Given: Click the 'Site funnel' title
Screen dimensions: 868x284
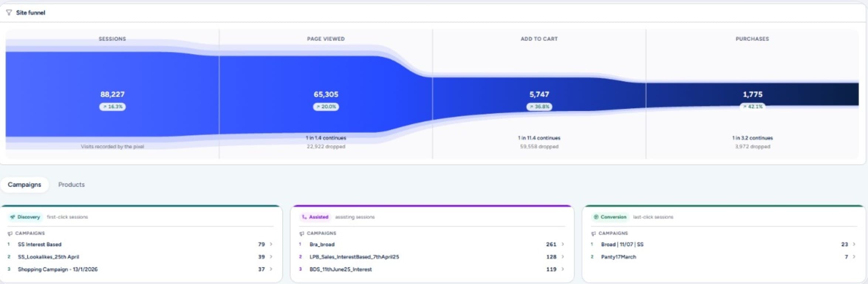Looking at the screenshot, I should coord(31,13).
